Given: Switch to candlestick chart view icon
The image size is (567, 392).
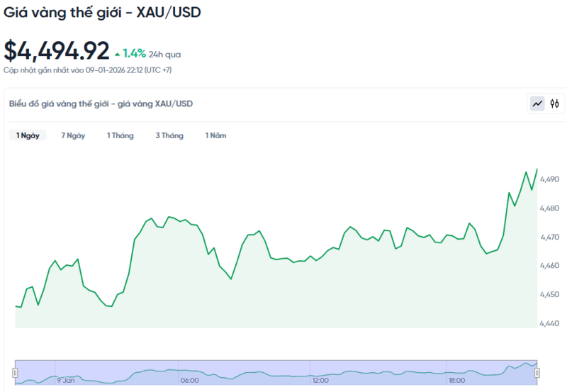Looking at the screenshot, I should click(x=554, y=103).
